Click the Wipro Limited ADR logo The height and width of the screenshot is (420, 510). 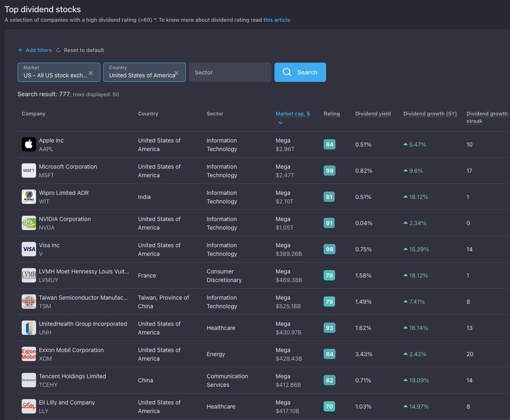tap(29, 197)
